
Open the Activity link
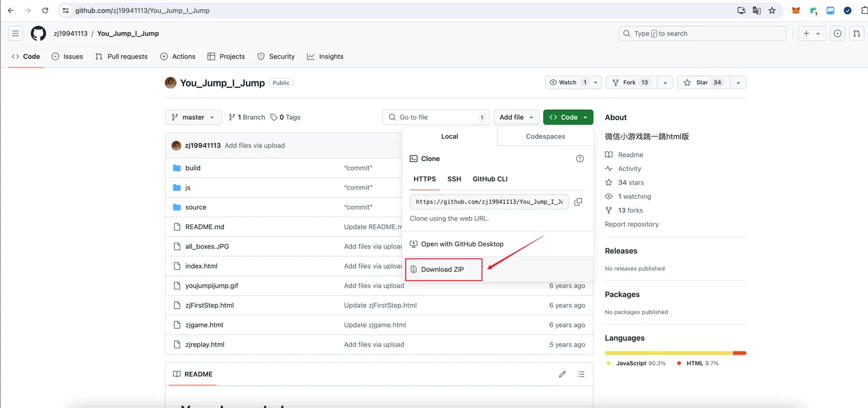(x=629, y=169)
